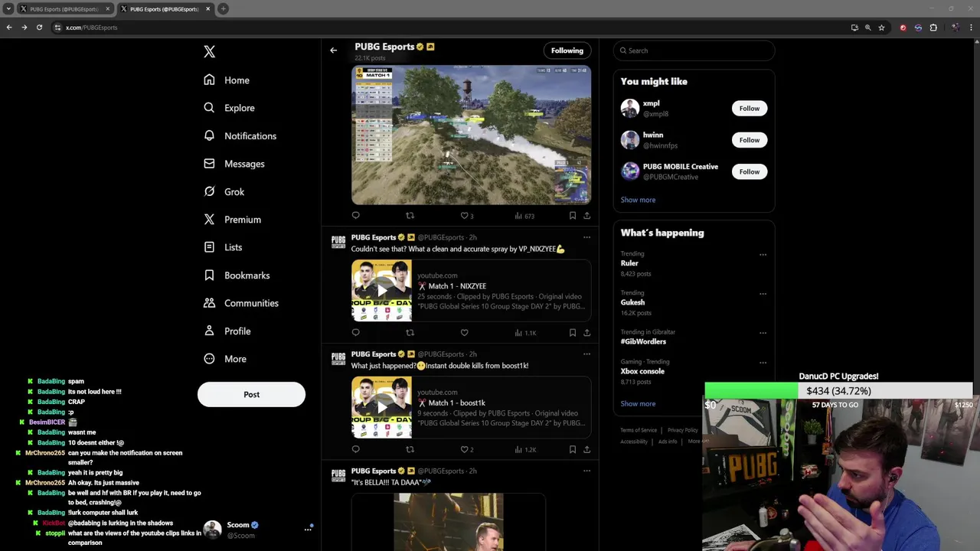Viewport: 980px width, 551px height.
Task: Reload the page in Chrome
Action: pyautogui.click(x=39, y=28)
